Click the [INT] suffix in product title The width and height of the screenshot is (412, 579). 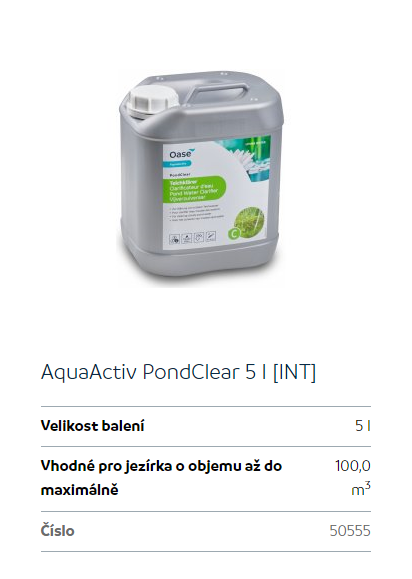click(294, 372)
